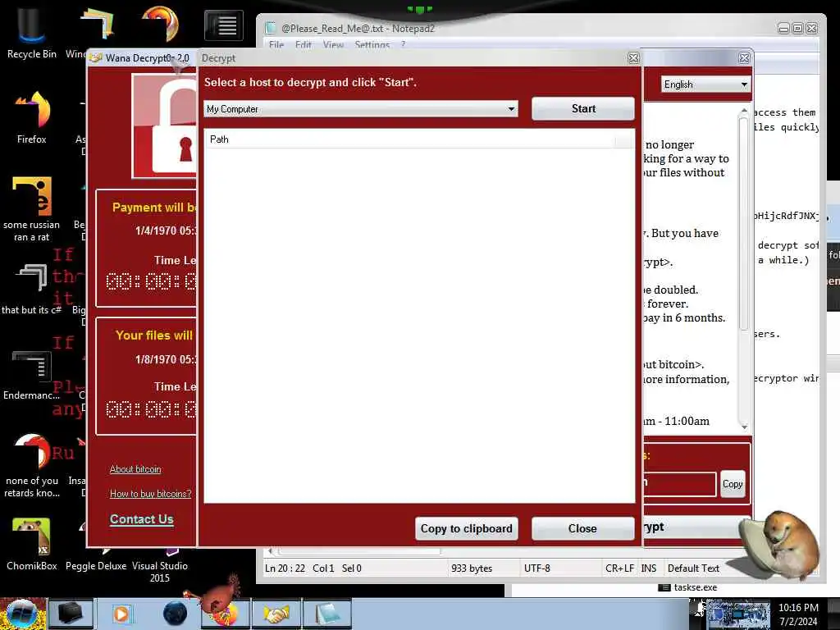Image resolution: width=840 pixels, height=630 pixels.
Task: Click the dark list-document desktop icon at top
Action: pyautogui.click(x=224, y=25)
